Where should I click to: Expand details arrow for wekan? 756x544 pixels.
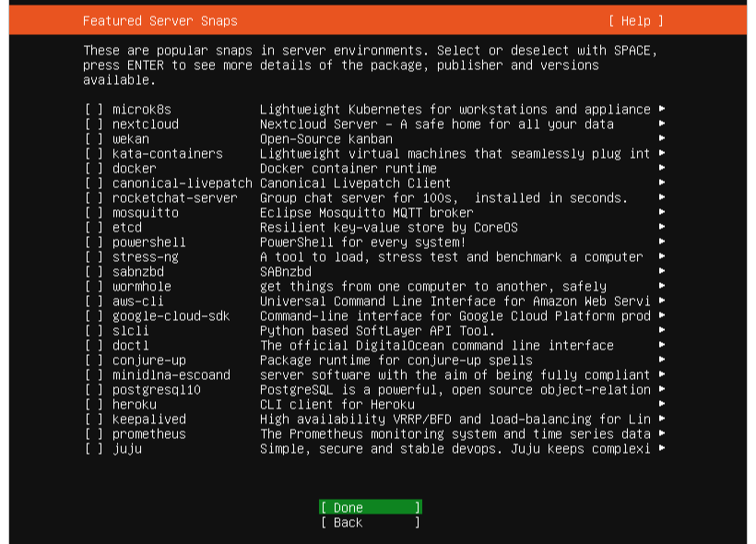(x=662, y=139)
